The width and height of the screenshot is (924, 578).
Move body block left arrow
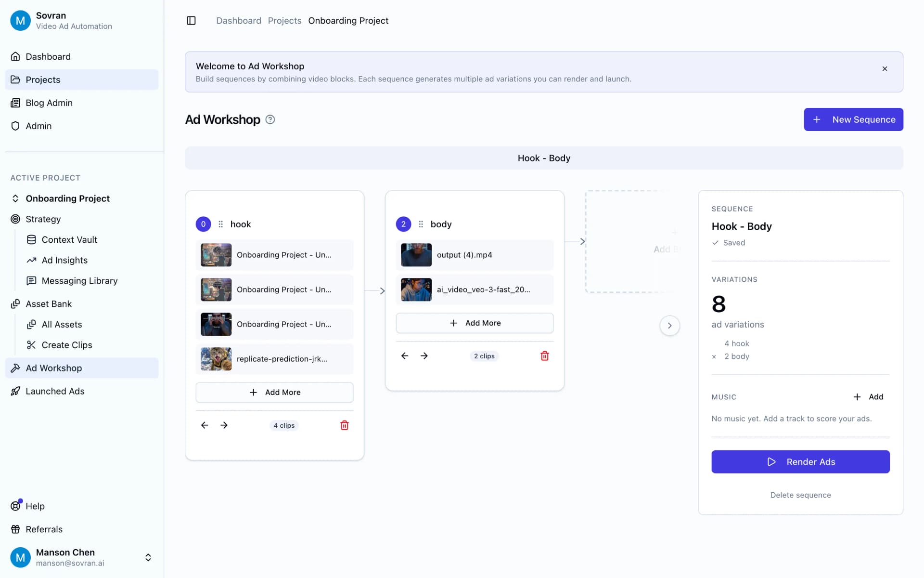(x=405, y=356)
